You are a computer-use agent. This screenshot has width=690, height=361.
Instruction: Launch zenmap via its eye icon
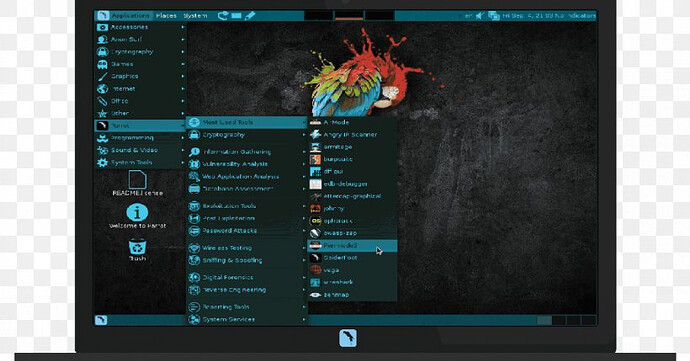pyautogui.click(x=315, y=295)
